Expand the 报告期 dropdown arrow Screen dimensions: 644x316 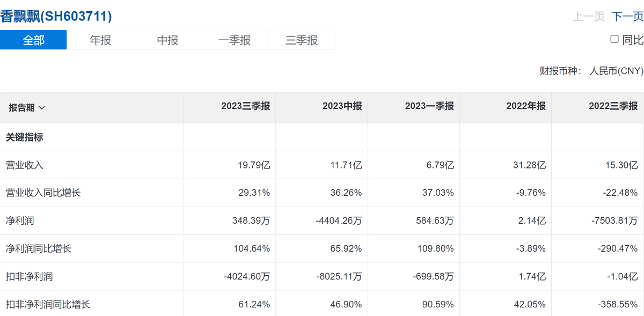click(42, 108)
